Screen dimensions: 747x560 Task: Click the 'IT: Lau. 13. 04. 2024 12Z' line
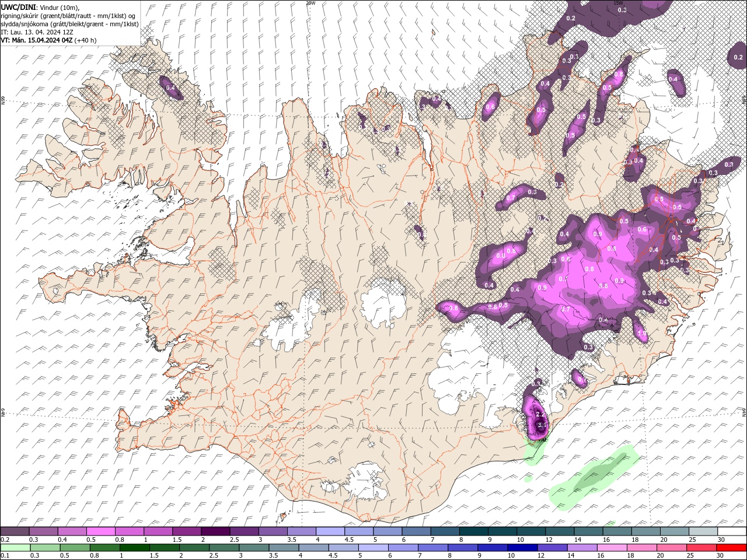(38, 32)
